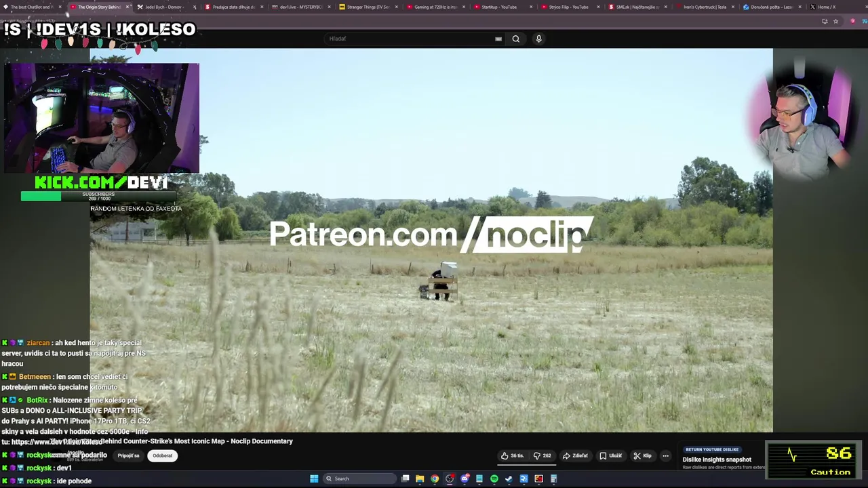The width and height of the screenshot is (868, 488).
Task: Switch to 'Ivan's Cybertruck | Tesla' tab
Action: (704, 7)
